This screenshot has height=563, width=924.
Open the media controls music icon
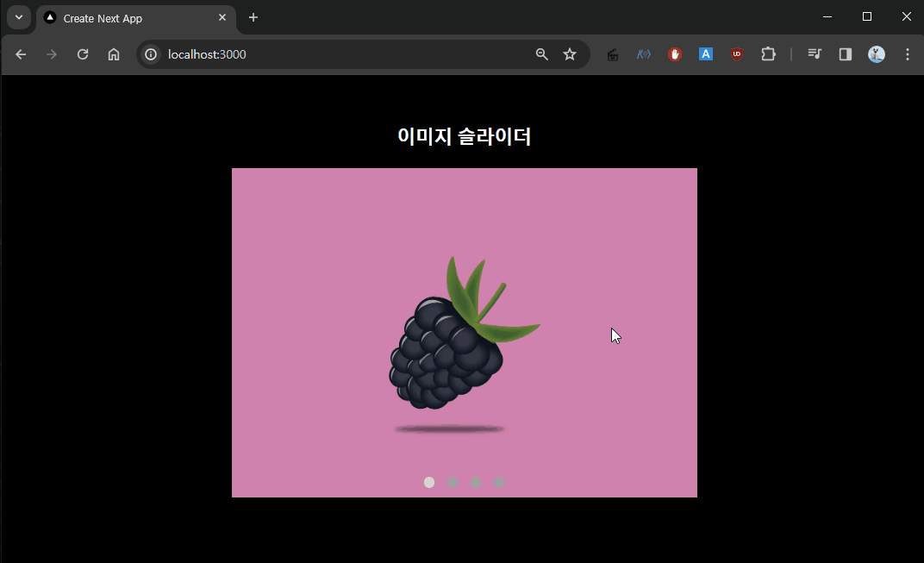click(x=815, y=54)
